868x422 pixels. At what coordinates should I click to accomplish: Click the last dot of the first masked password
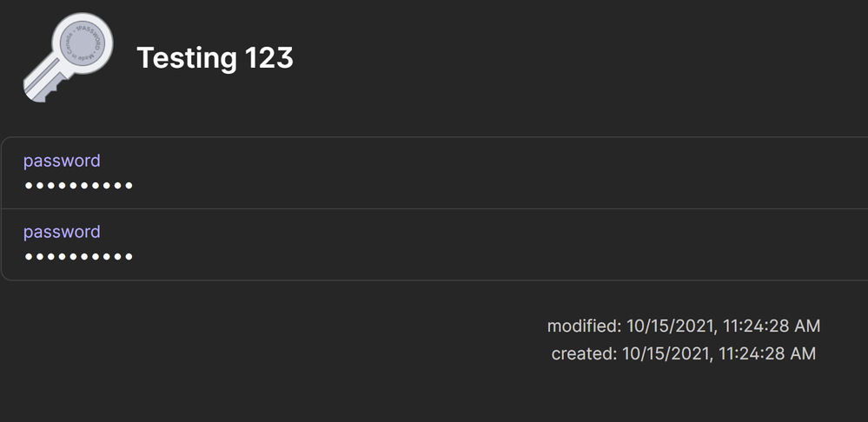[129, 186]
